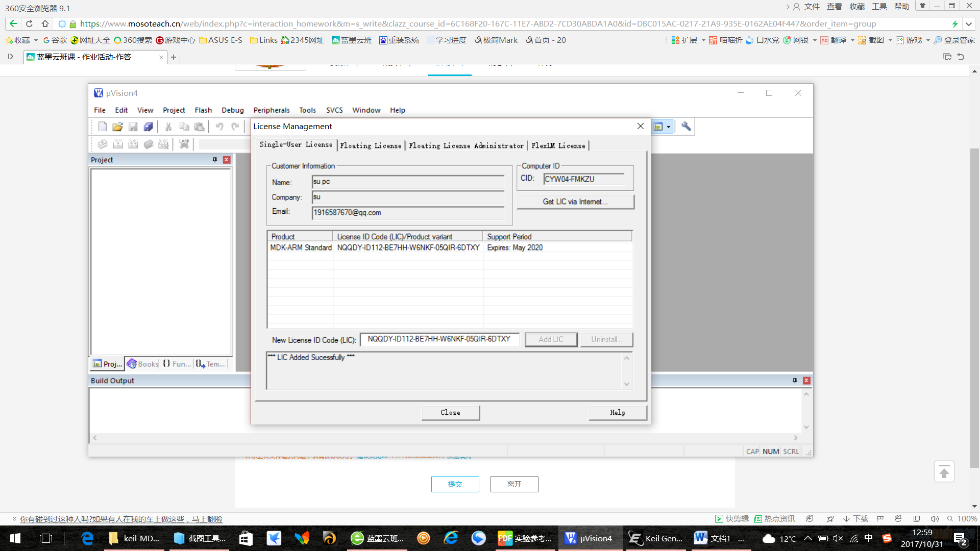Click the Copy icon in uVision toolbar

click(184, 127)
